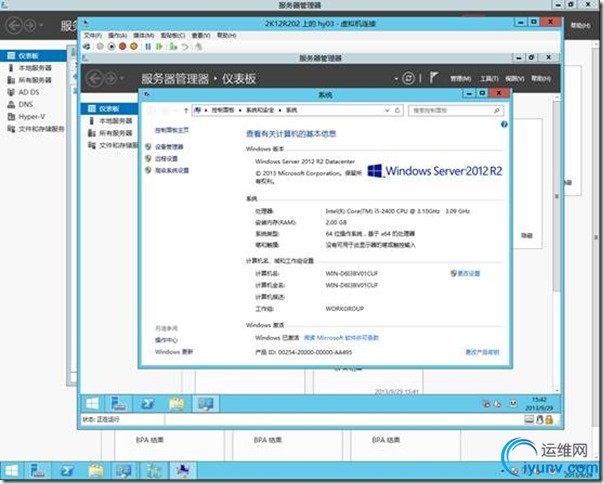Open 视图(V) menu in inner Server Manager
The width and height of the screenshot is (604, 484).
click(515, 79)
